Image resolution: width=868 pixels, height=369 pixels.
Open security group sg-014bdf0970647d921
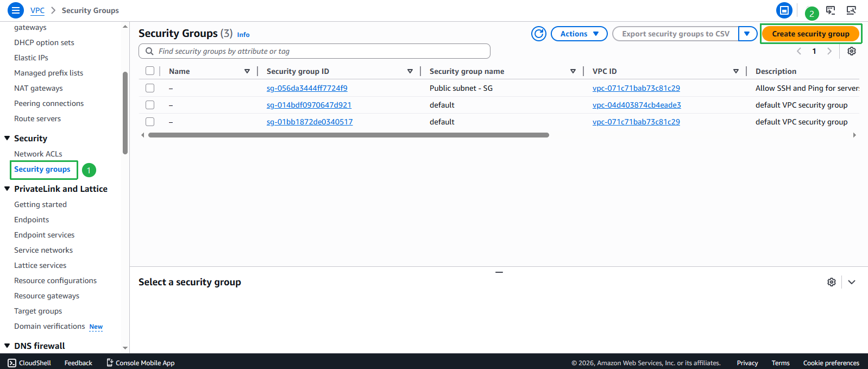tap(309, 105)
